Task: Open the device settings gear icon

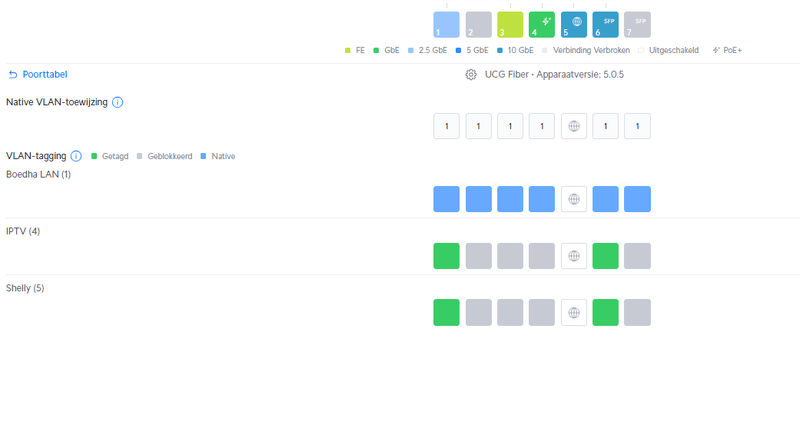Action: tap(471, 75)
